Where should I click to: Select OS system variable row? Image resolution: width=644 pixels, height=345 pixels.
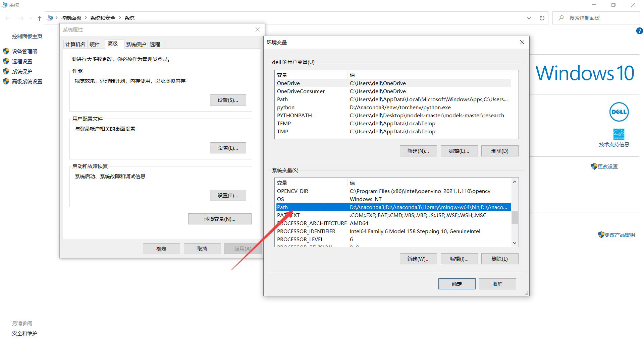coord(393,199)
